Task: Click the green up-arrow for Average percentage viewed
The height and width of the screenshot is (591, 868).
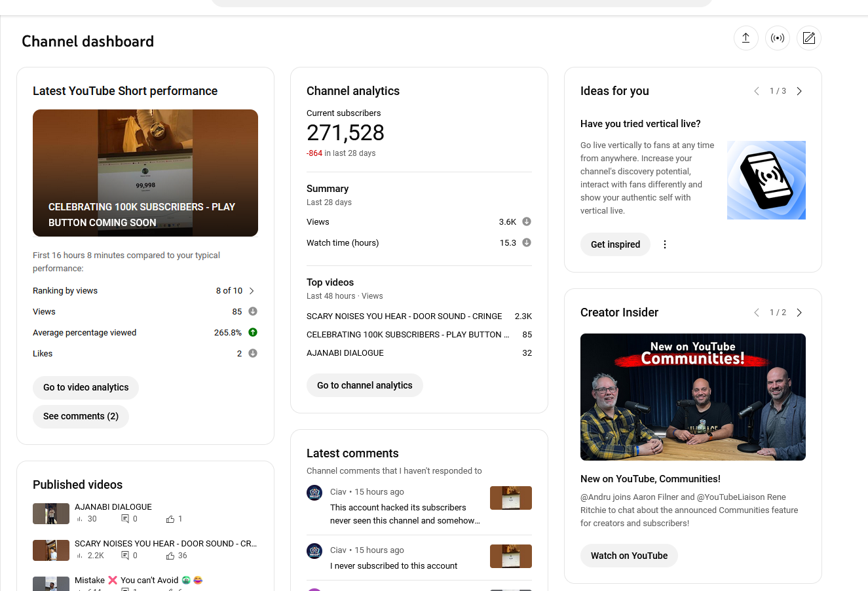Action: coord(253,333)
